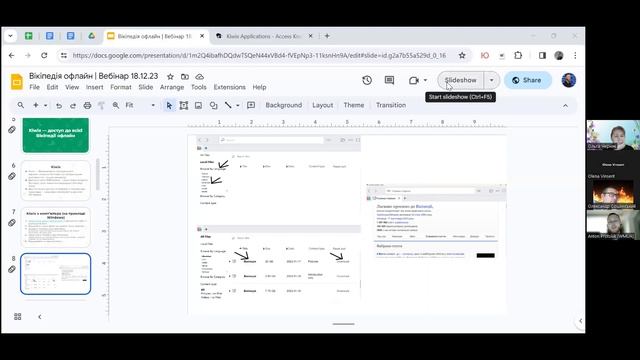640x360 pixels.
Task: Open the Edit menu
Action: (52, 87)
